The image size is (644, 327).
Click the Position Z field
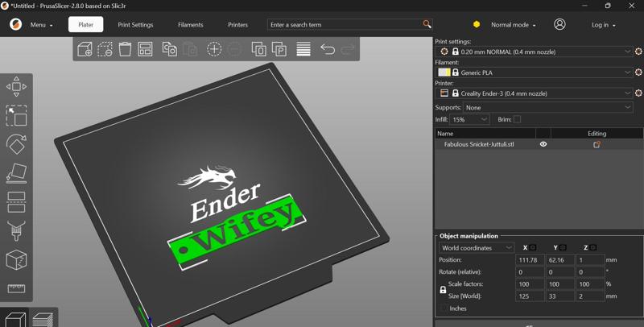(x=590, y=259)
